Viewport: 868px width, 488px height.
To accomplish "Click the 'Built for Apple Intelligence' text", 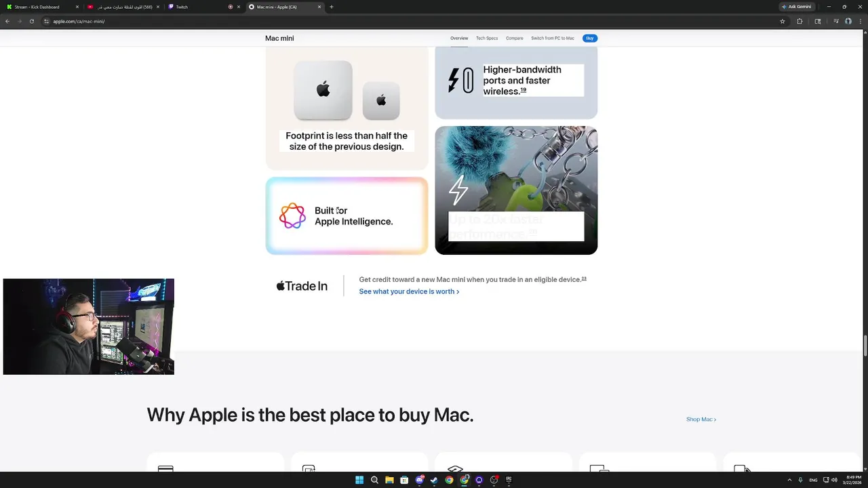I will click(353, 216).
